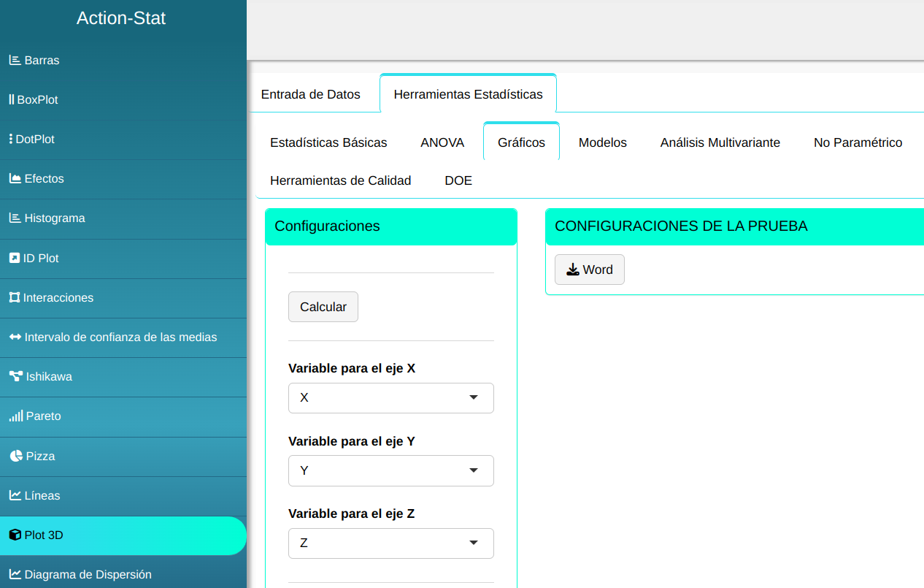The image size is (924, 588).
Task: Click the Ishikawa diagram icon
Action: [15, 377]
